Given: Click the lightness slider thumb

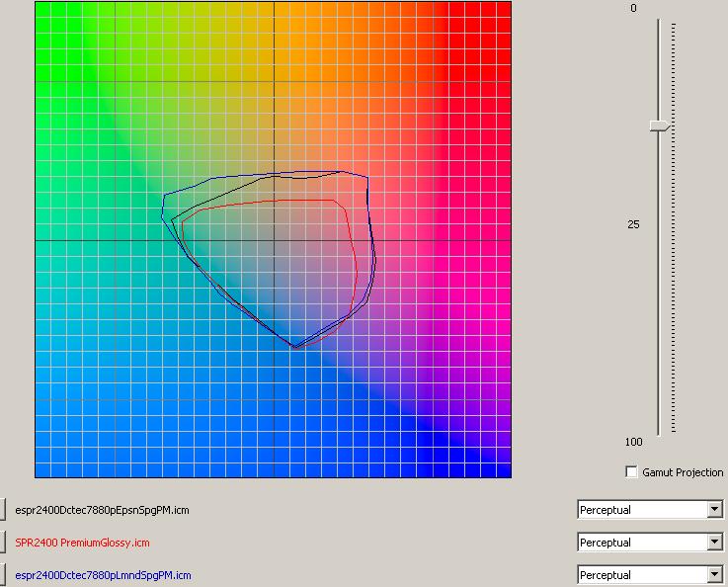Looking at the screenshot, I should (660, 126).
